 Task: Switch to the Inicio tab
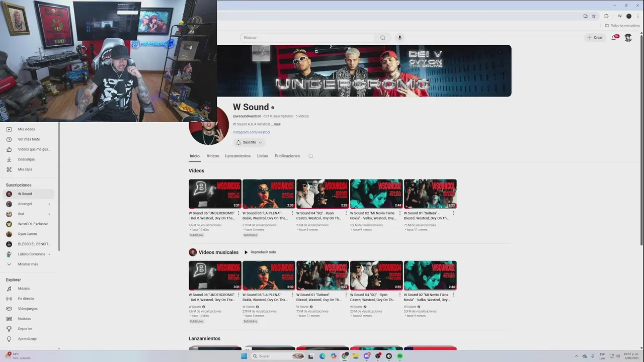[x=195, y=156]
